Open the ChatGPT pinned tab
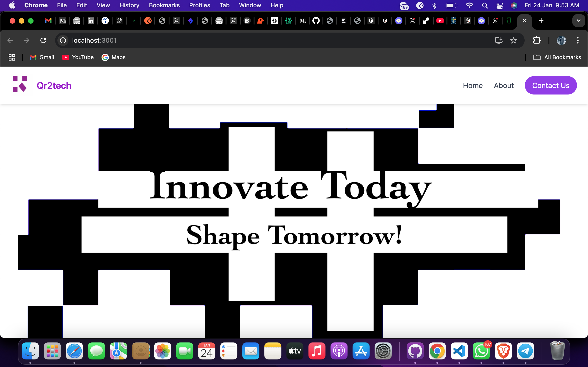This screenshot has height=367, width=588. click(119, 21)
